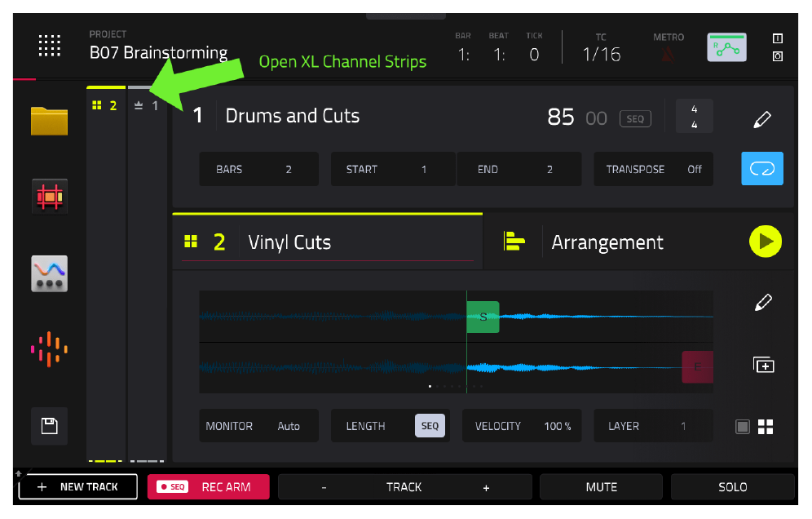Select the BARS field

coord(259,169)
